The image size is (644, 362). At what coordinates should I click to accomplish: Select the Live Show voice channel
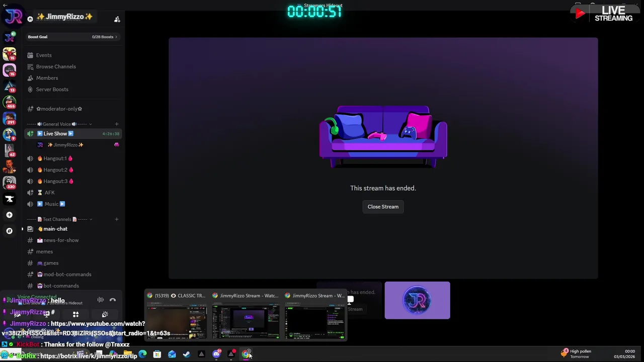[x=72, y=134]
